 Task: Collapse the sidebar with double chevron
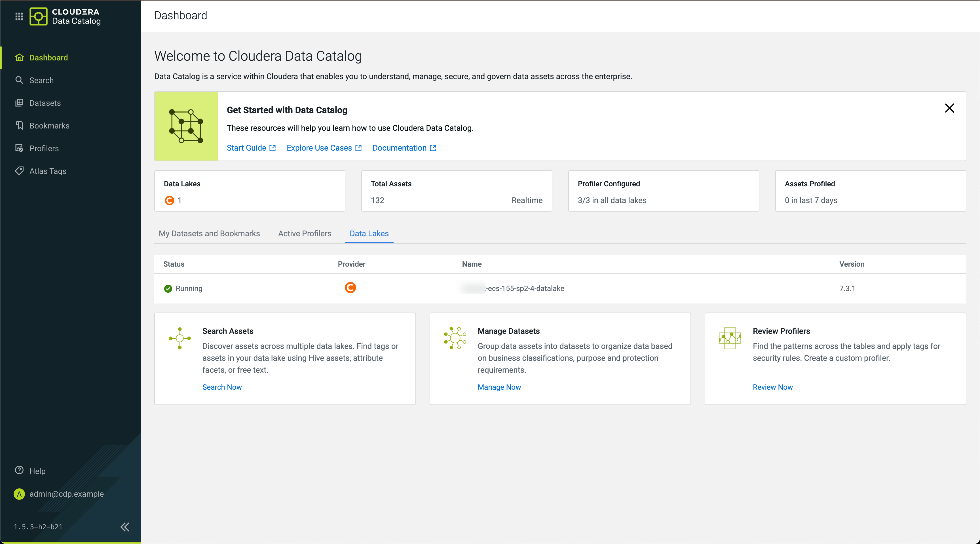(x=125, y=527)
